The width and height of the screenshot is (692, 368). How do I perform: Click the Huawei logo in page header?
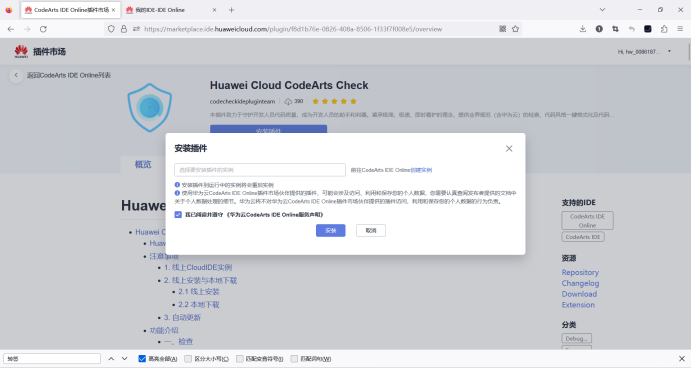[21, 52]
